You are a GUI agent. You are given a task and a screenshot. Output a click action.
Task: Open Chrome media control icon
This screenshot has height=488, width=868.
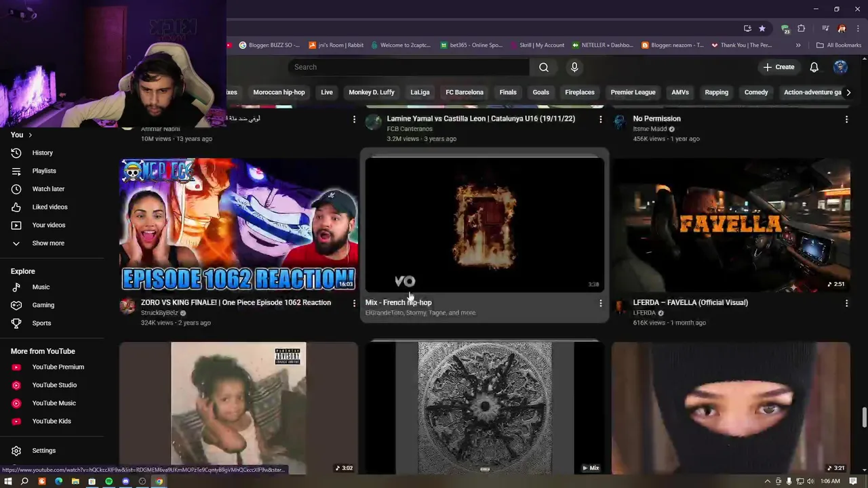(825, 28)
